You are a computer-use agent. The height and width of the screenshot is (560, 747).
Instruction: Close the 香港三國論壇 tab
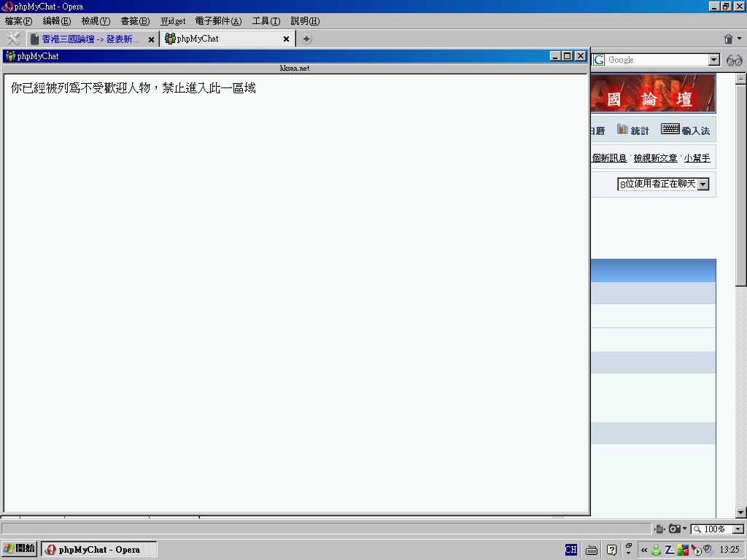[x=151, y=39]
